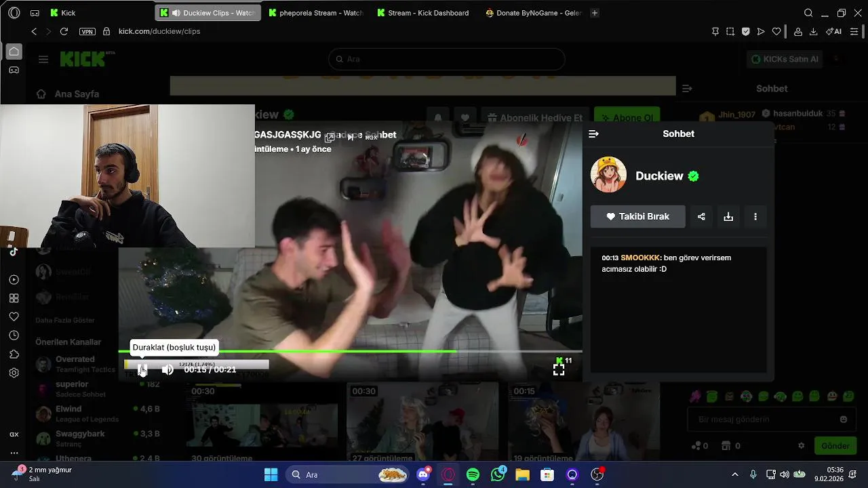
Task: Open Opera sidebar extensions puzzle icon
Action: pos(14,354)
